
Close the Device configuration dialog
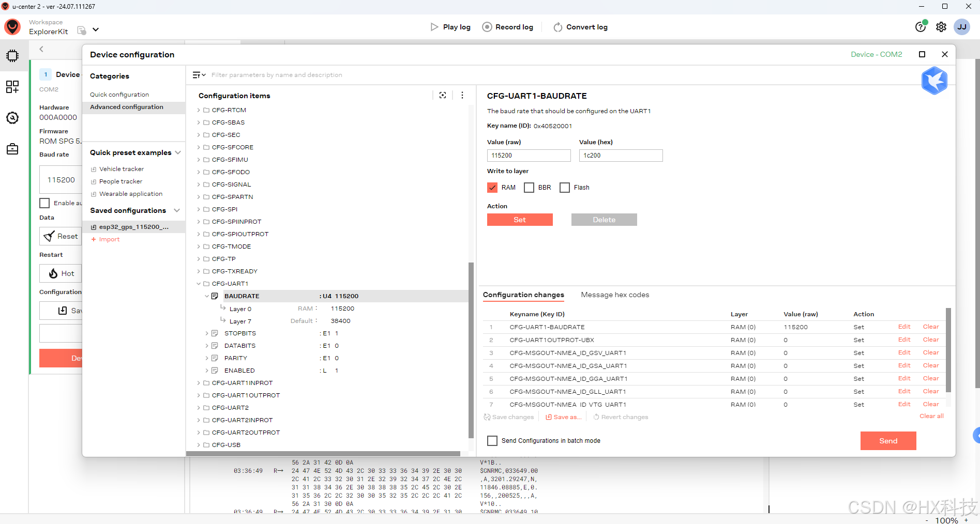[945, 54]
